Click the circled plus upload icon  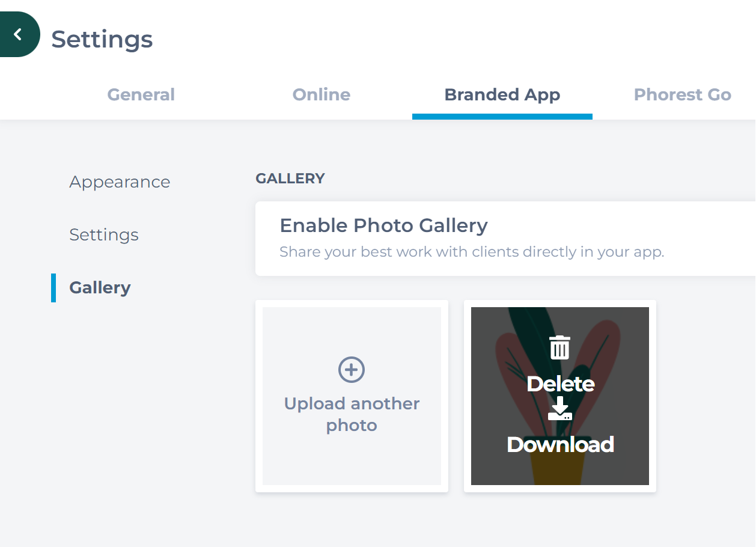pyautogui.click(x=352, y=369)
